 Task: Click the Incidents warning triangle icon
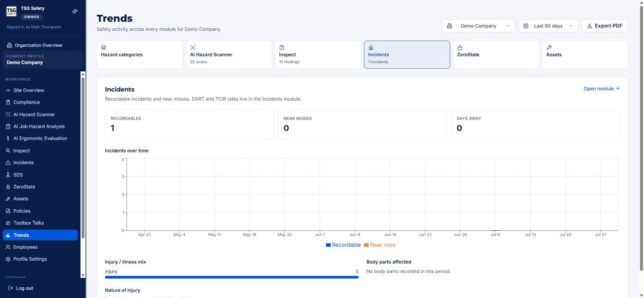coord(8,163)
